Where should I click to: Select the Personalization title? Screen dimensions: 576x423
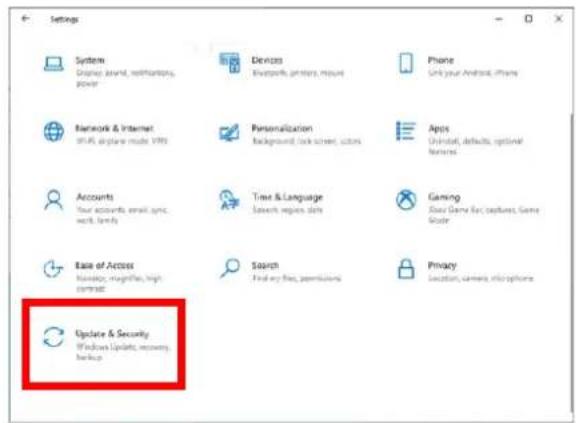tap(282, 128)
